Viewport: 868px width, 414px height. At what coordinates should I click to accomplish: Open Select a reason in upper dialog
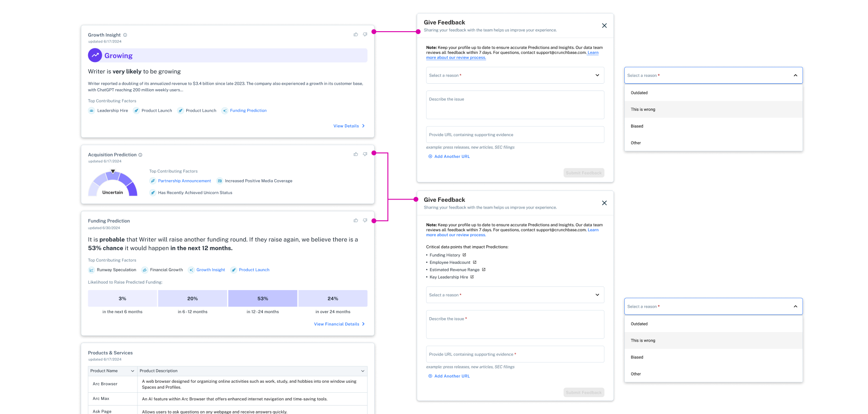click(515, 75)
